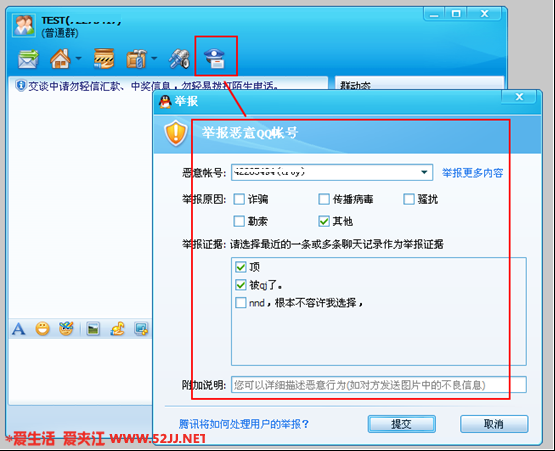The width and height of the screenshot is (555, 451).
Task: Click the police-cap report icon in toolbar
Action: (x=214, y=58)
